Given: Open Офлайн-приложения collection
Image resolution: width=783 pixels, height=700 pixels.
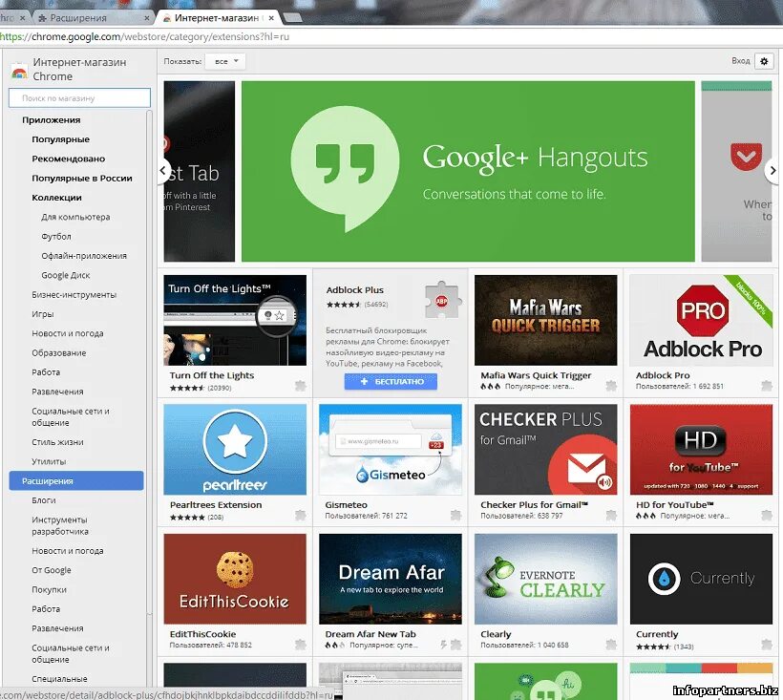Looking at the screenshot, I should click(x=84, y=256).
